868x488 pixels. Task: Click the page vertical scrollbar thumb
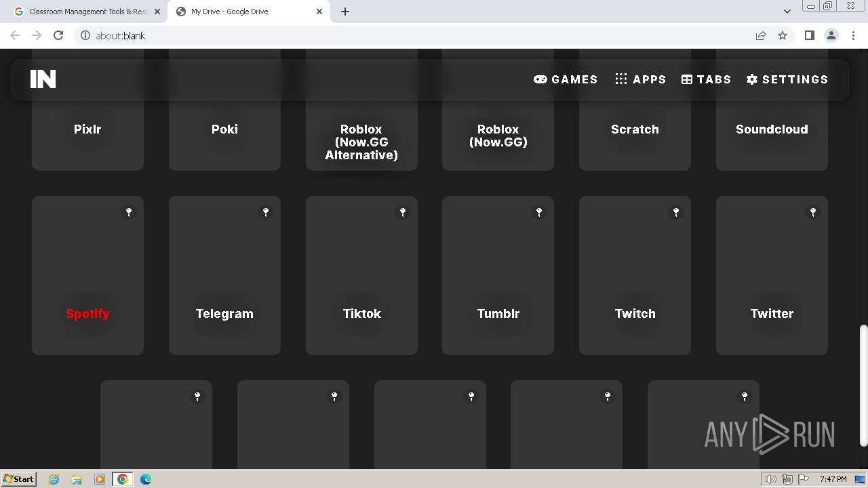click(x=863, y=385)
